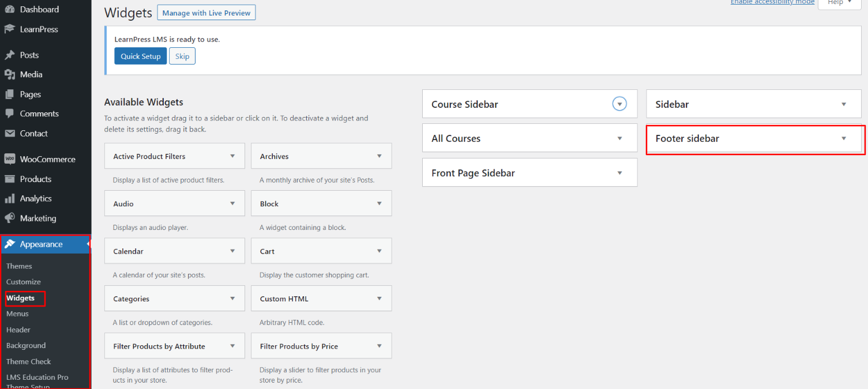Open Manage with Live Preview
Viewport: 868px width, 389px height.
[x=206, y=13]
